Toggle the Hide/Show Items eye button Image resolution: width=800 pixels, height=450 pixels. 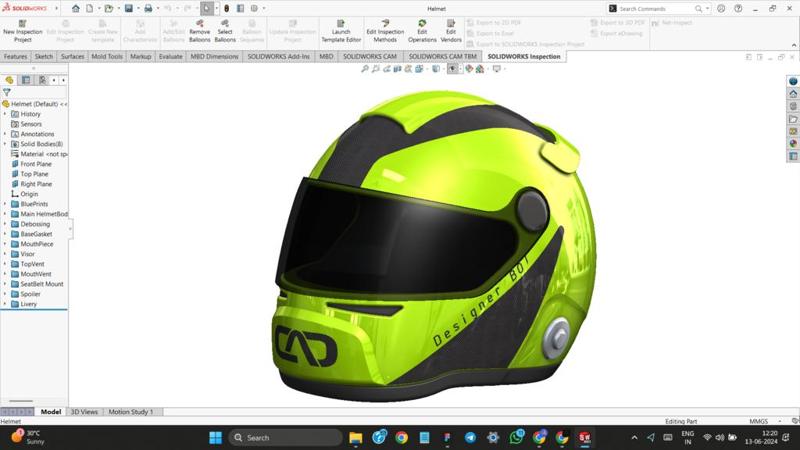click(x=452, y=69)
